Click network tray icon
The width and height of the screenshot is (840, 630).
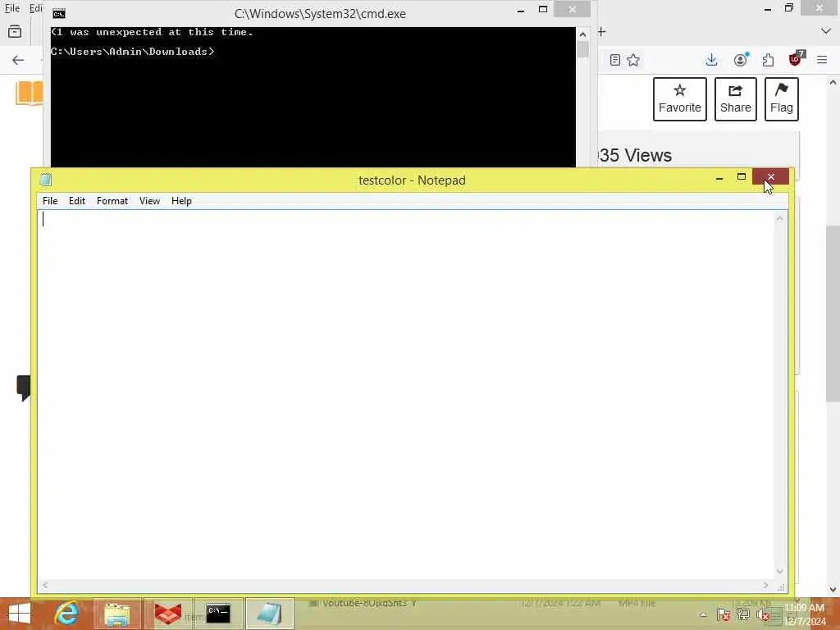[x=743, y=614]
